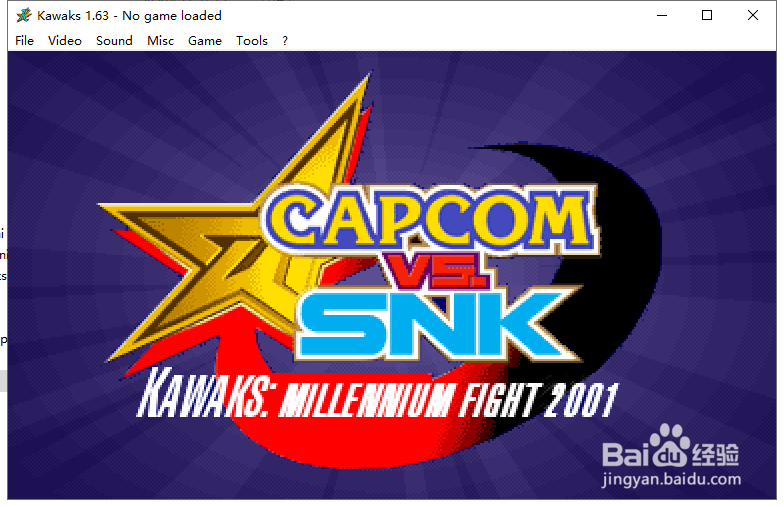
Task: Open the Tools menu
Action: pos(252,40)
